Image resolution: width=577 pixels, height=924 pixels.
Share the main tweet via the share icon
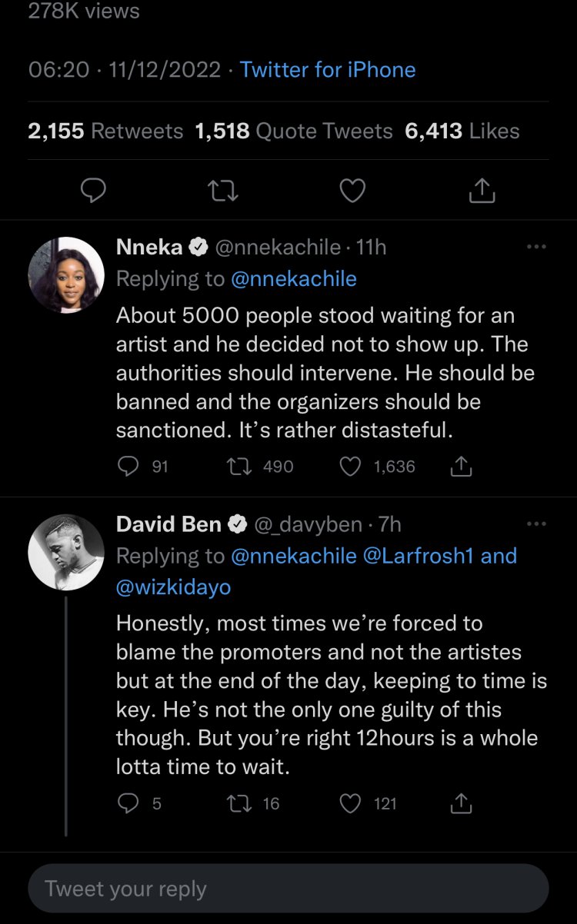(x=481, y=189)
